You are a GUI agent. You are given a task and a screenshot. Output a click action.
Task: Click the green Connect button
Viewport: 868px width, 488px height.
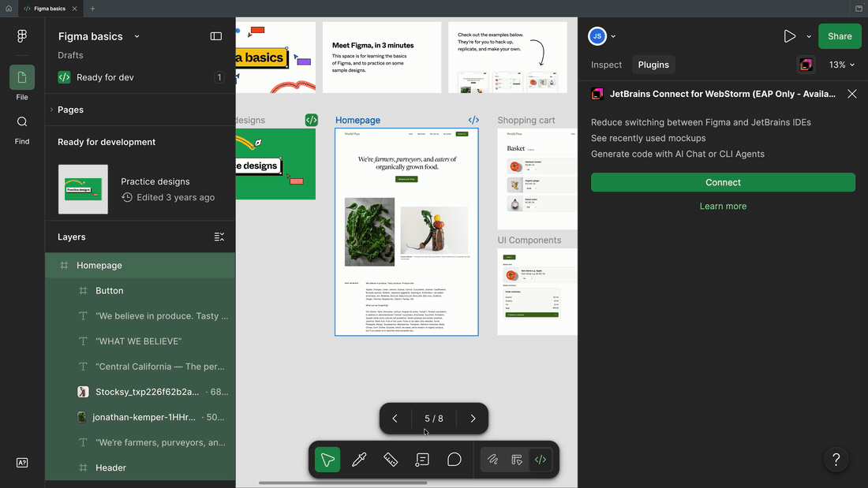coord(723,182)
